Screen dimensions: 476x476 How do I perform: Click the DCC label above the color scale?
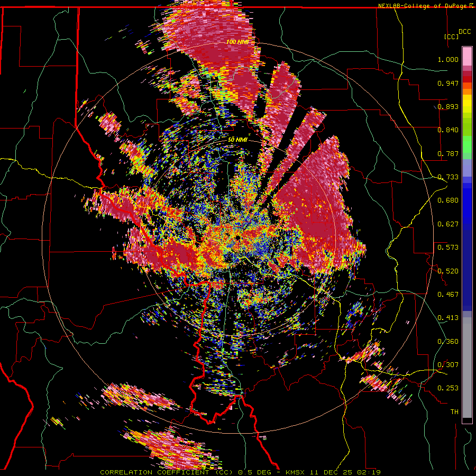(x=464, y=32)
